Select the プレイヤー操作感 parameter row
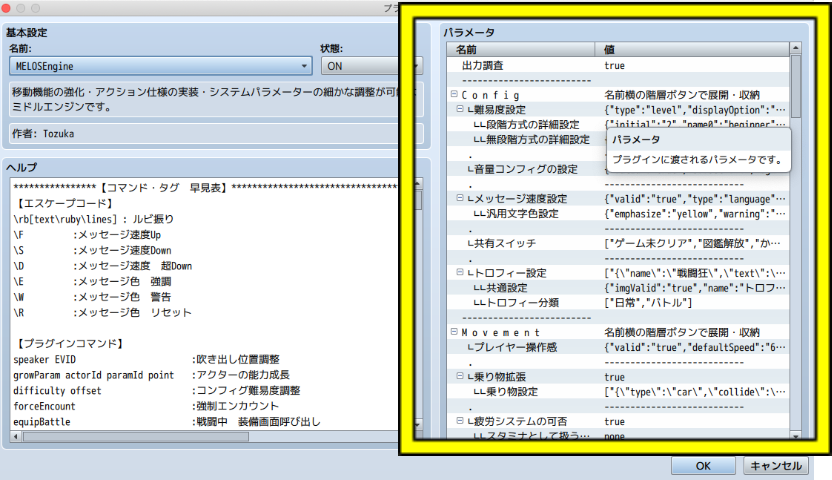This screenshot has height=480, width=832. click(530, 347)
